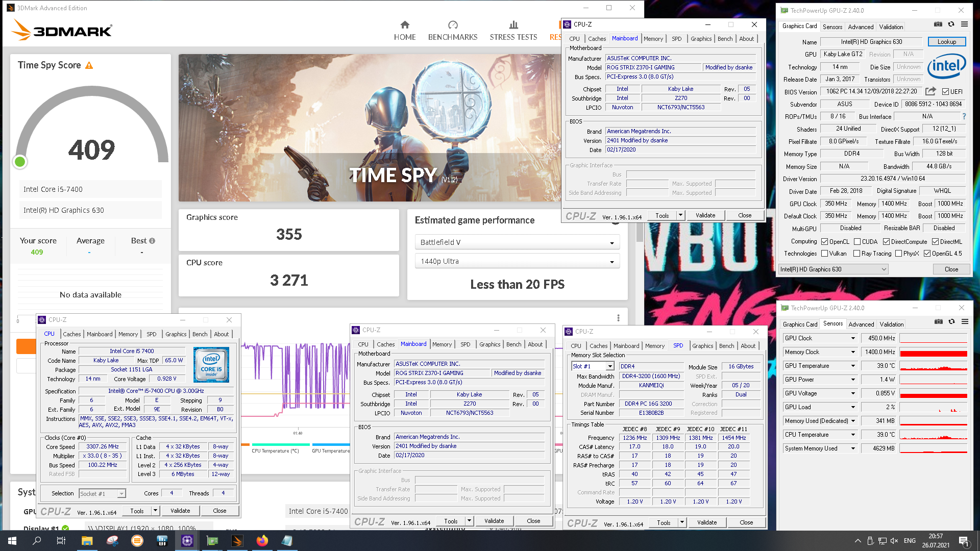Click the Core i5 badge in the CPU-Z CPU window

[211, 365]
